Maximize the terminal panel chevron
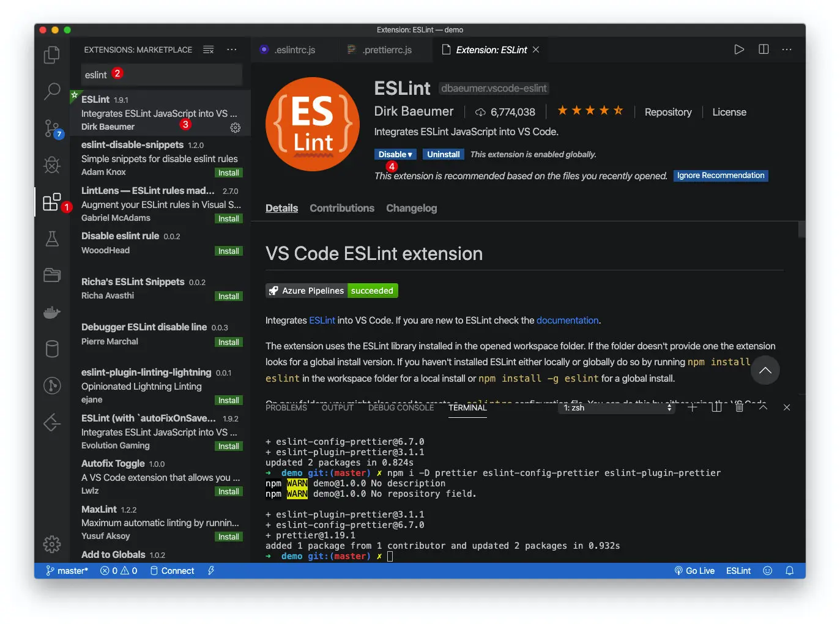Viewport: 840px width, 624px height. tap(763, 407)
